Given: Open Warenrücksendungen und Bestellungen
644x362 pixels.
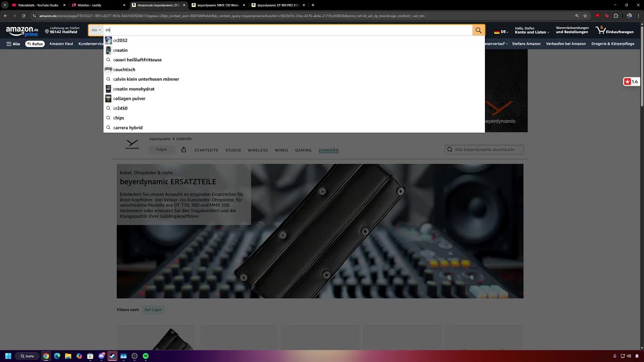Looking at the screenshot, I should tap(572, 31).
